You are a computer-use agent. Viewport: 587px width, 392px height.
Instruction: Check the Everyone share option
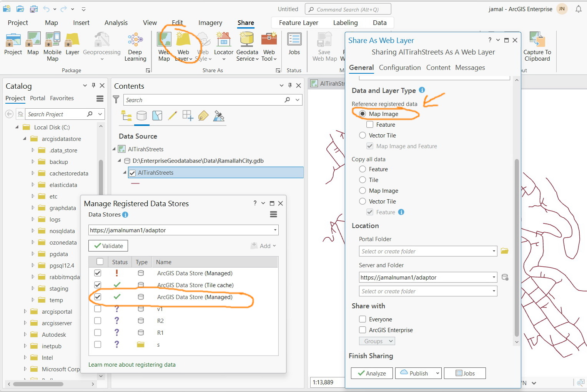point(363,319)
